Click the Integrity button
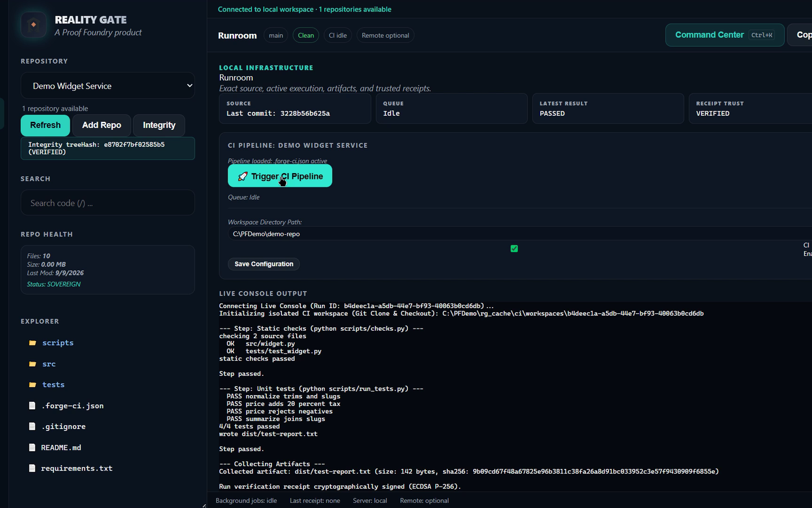Screen dimensions: 812x508 tap(159, 125)
